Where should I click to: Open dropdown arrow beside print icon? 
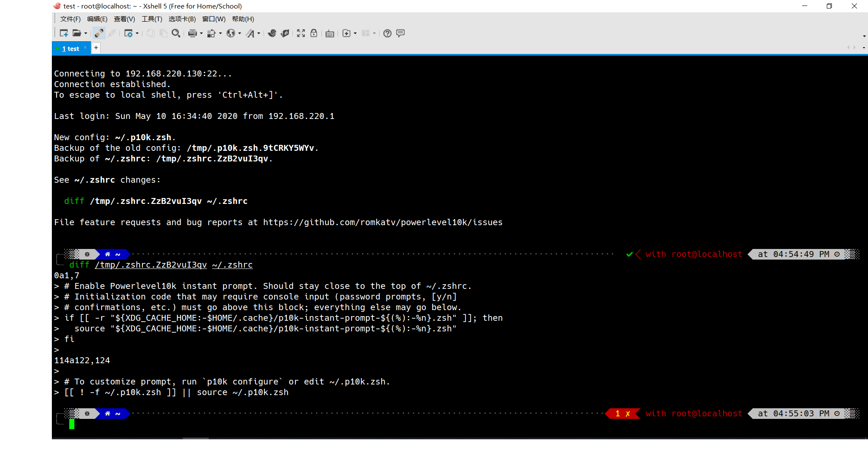(201, 33)
